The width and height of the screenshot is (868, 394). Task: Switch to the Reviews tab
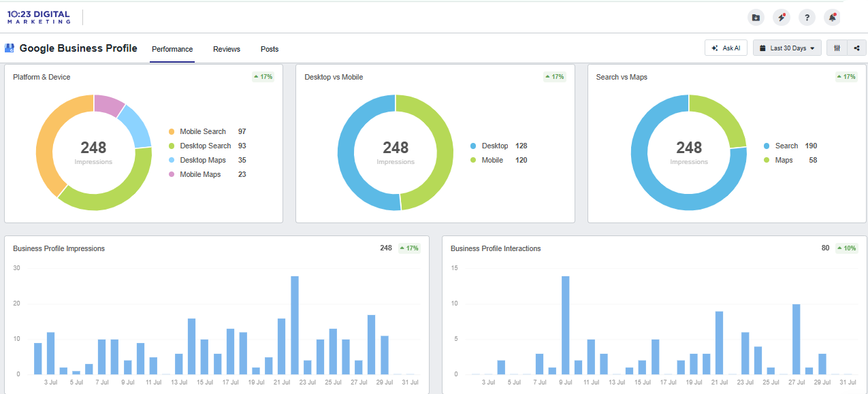227,49
